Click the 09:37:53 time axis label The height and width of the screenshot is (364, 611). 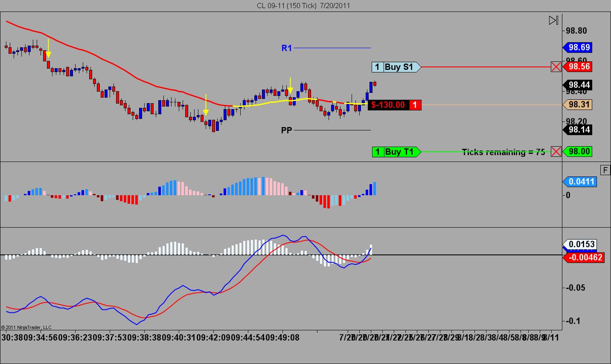(110, 338)
